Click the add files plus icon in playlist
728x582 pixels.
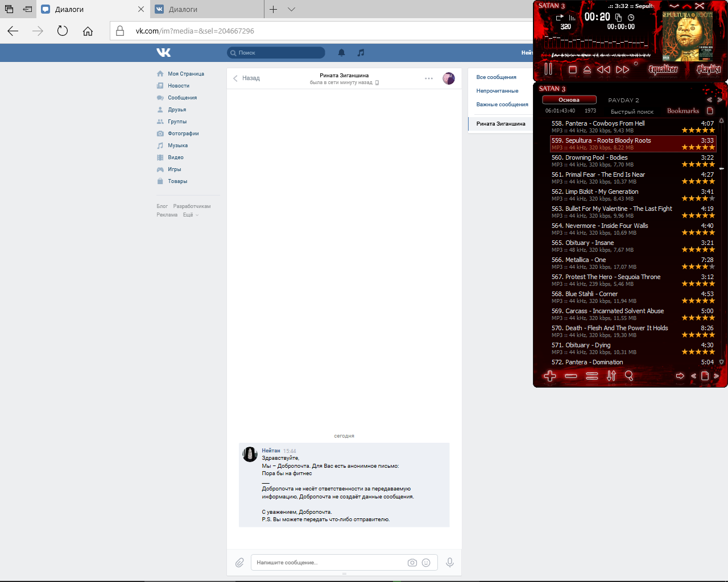[x=550, y=376]
